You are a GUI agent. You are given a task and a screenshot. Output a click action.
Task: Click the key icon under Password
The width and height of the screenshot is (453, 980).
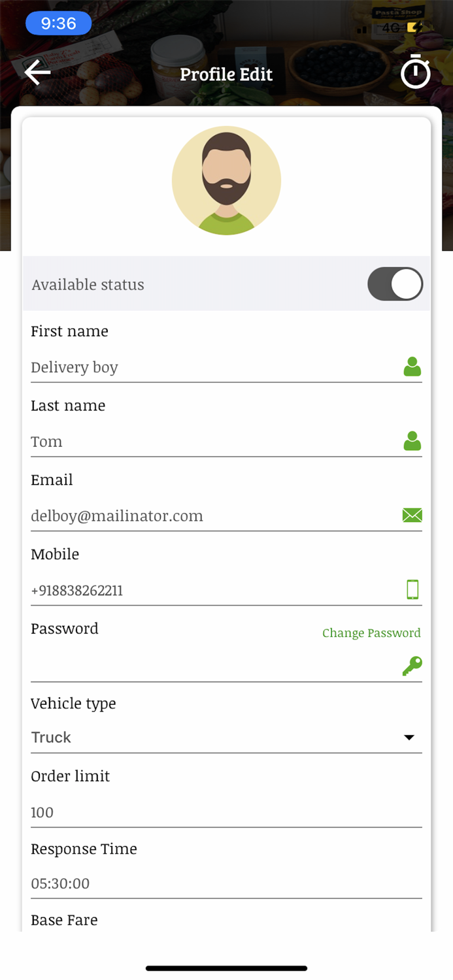click(412, 665)
